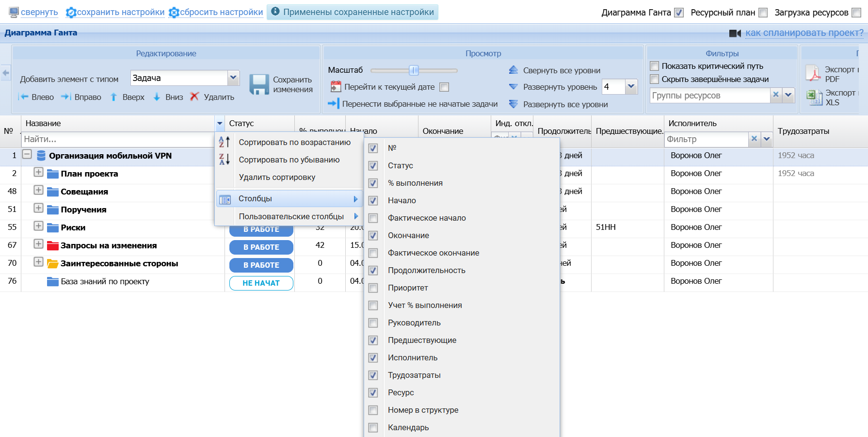868x437 pixels.
Task: Click the Export PDF icon
Action: click(x=813, y=73)
